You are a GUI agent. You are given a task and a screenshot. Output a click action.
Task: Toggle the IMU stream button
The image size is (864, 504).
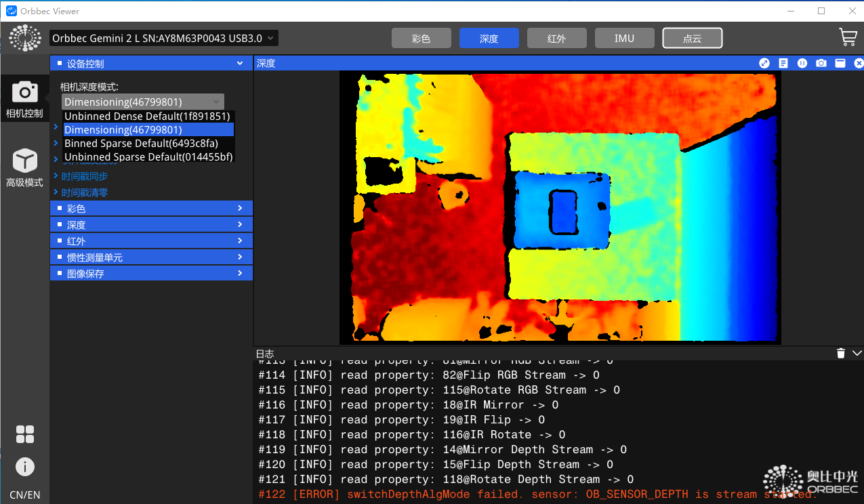pos(625,39)
